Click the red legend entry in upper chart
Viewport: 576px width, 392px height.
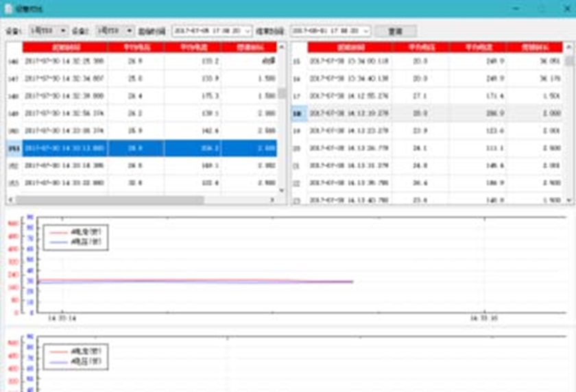tap(75, 232)
